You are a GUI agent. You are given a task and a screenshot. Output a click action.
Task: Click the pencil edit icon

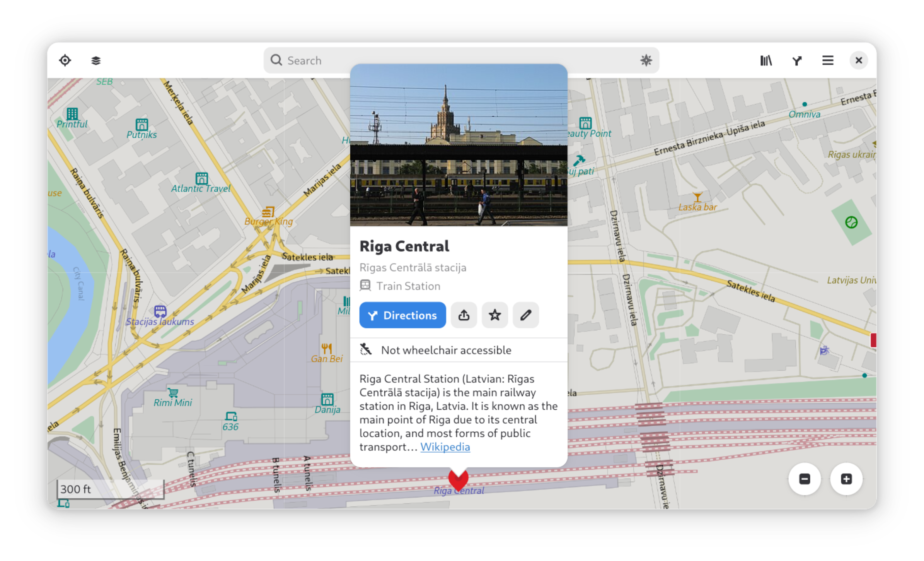pos(525,315)
